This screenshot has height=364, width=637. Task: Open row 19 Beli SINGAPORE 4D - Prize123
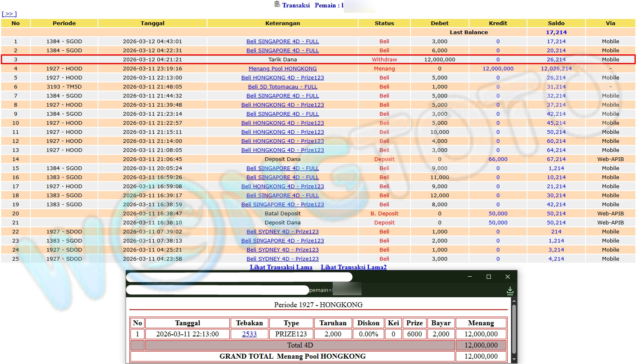(x=282, y=205)
